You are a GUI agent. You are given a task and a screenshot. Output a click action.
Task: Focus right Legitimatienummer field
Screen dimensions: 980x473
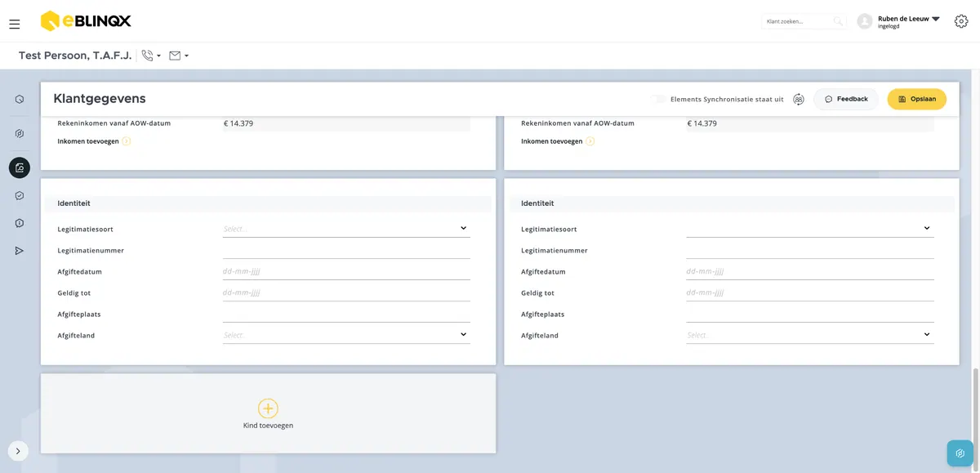click(x=810, y=250)
